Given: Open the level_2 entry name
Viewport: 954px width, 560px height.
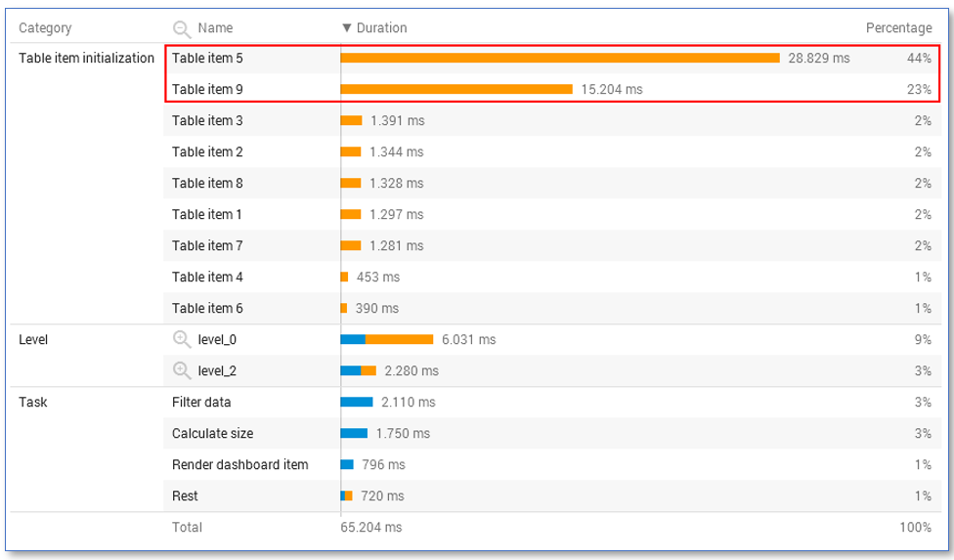Looking at the screenshot, I should coord(217,371).
